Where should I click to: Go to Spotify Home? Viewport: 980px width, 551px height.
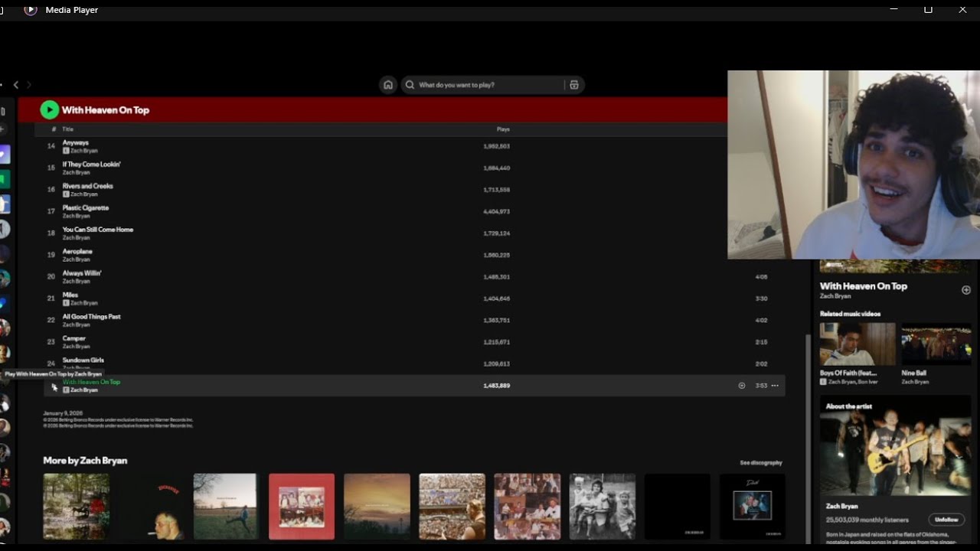pos(388,85)
